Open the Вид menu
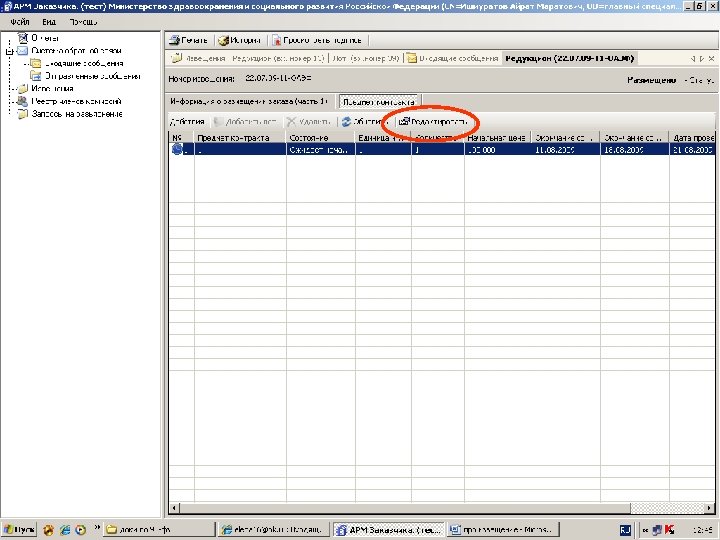 (x=49, y=22)
